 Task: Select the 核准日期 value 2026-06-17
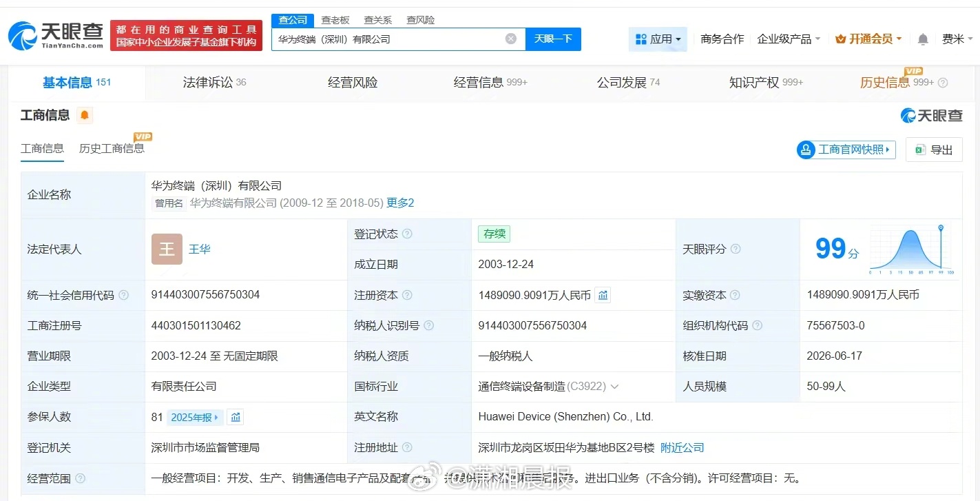(835, 356)
